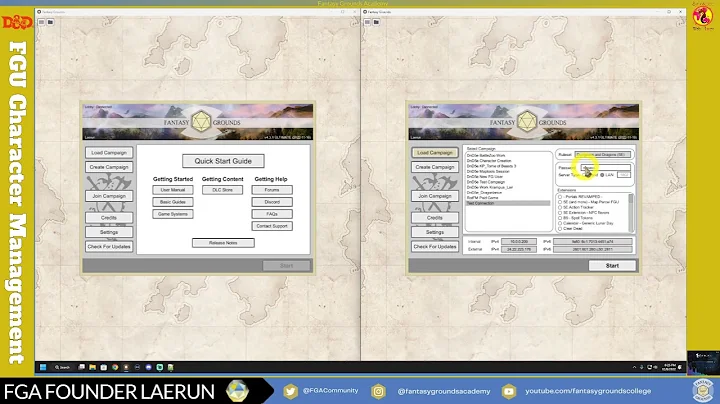This screenshot has height=404, width=720.
Task: Open Basic Guides
Action: pyautogui.click(x=173, y=202)
